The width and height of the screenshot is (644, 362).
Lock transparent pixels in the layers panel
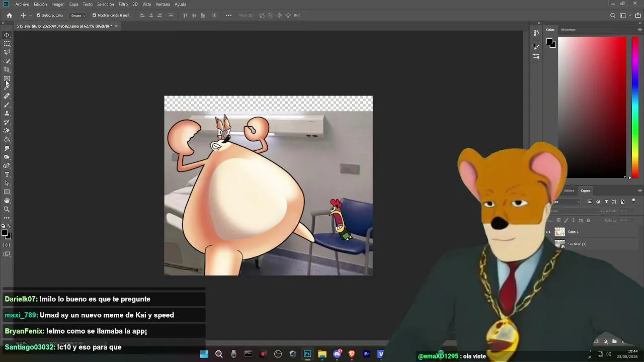[x=558, y=220]
